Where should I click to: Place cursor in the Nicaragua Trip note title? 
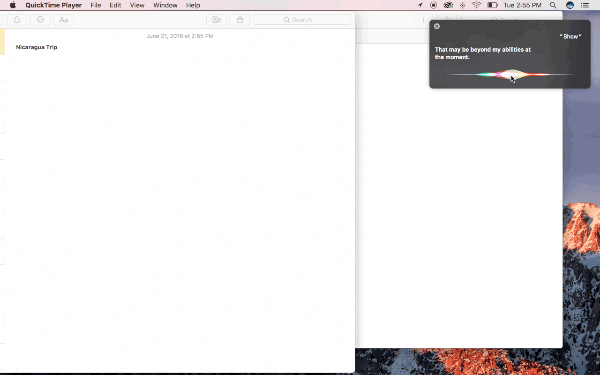pyautogui.click(x=36, y=47)
